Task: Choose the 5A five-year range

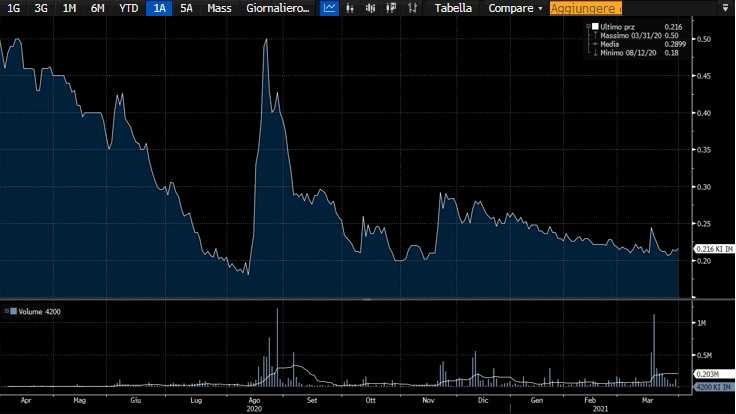Action: coord(186,8)
